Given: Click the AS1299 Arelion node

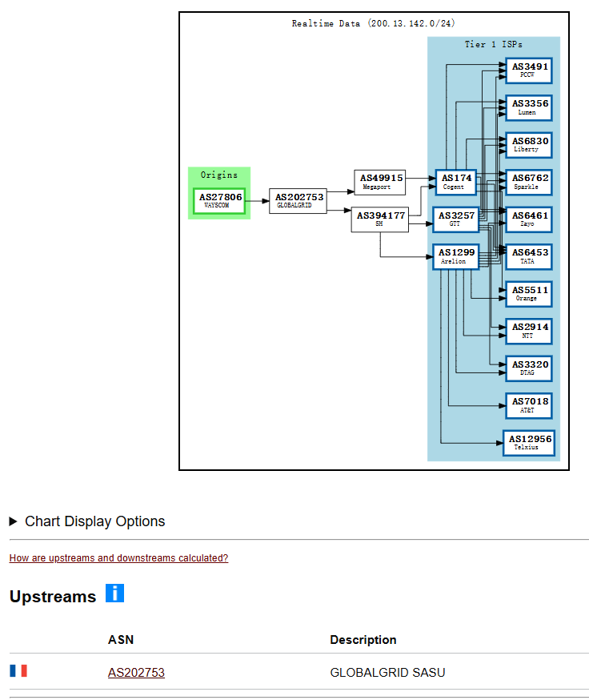Looking at the screenshot, I should 455,257.
